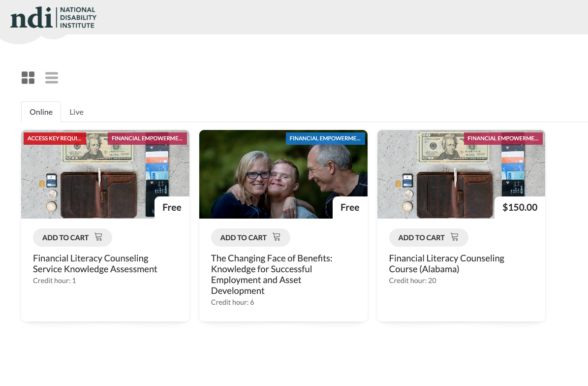Open Financial Literacy Counseling Course (Alabama) title
The height and width of the screenshot is (386, 588).
(447, 264)
